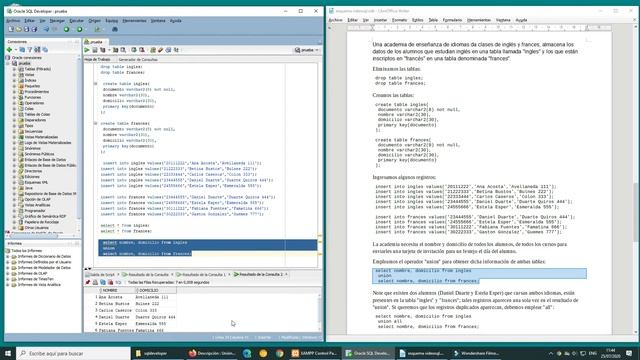
Task: Click the SQL History icon in worksheet toolbar
Action: 168,50
